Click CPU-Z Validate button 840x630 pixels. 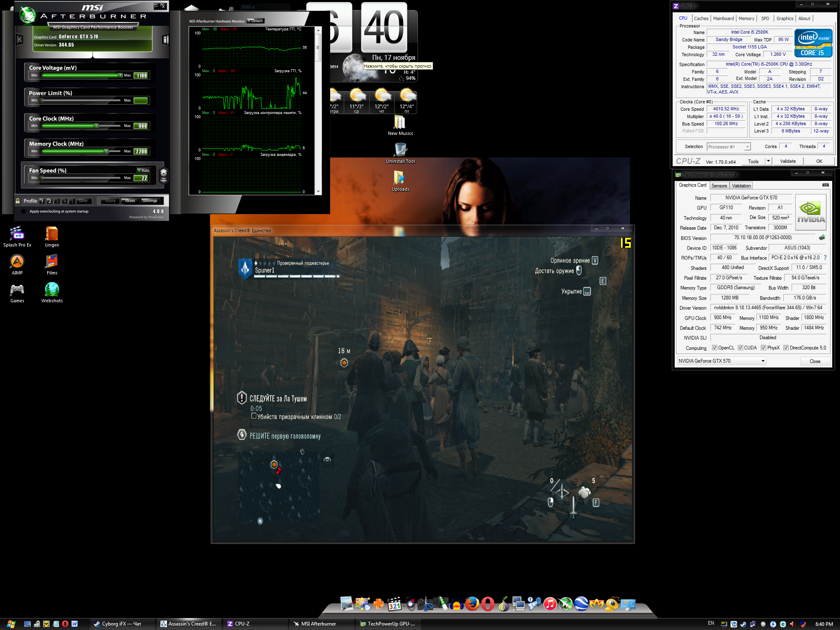pos(787,161)
